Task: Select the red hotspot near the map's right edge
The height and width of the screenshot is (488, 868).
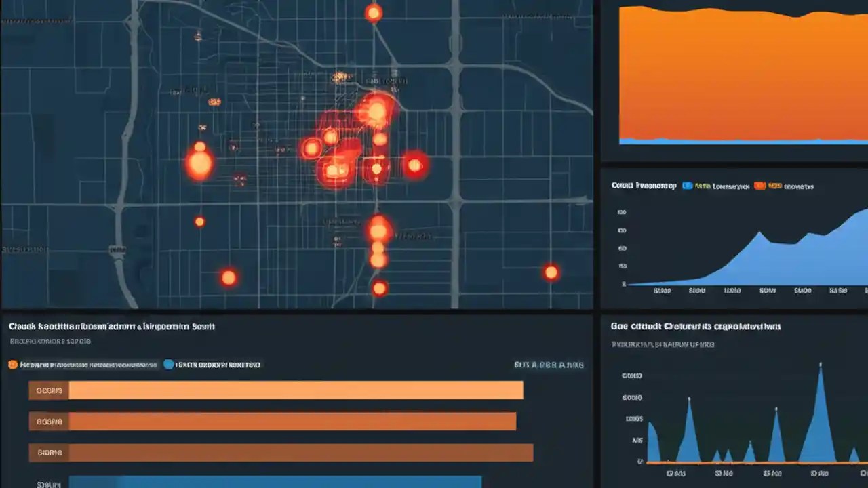Action: coord(551,272)
